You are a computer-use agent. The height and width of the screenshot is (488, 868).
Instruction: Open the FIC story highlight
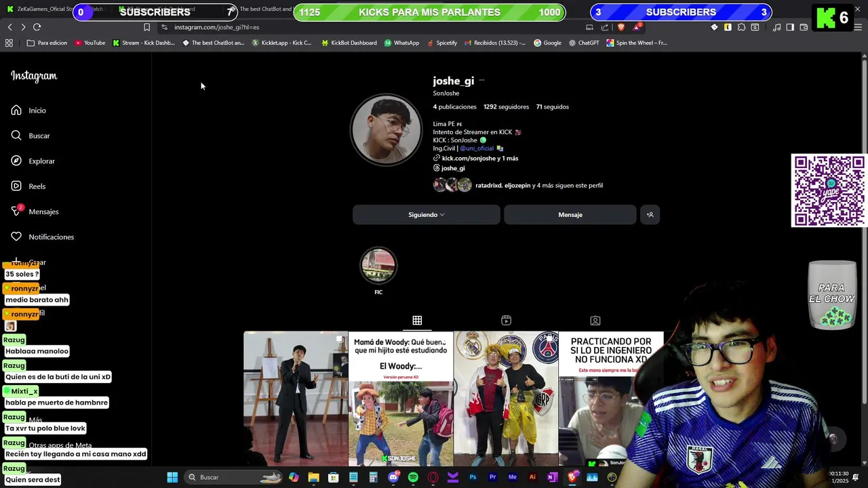(x=378, y=266)
